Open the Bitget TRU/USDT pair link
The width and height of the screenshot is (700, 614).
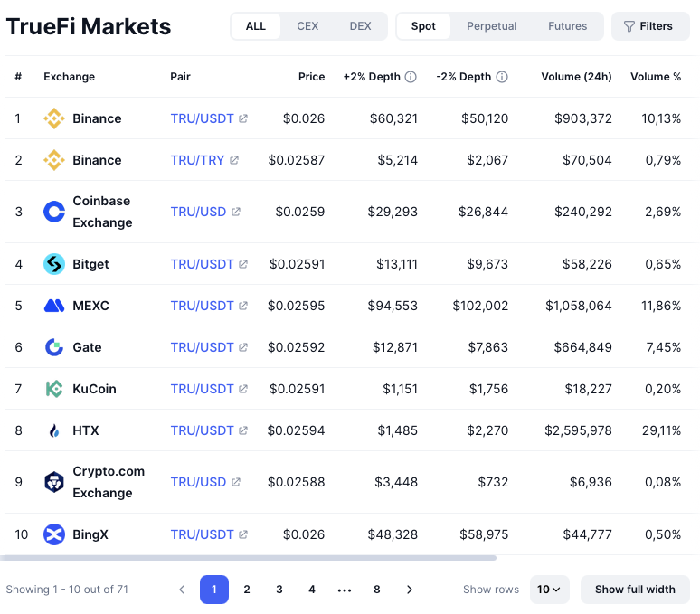202,264
